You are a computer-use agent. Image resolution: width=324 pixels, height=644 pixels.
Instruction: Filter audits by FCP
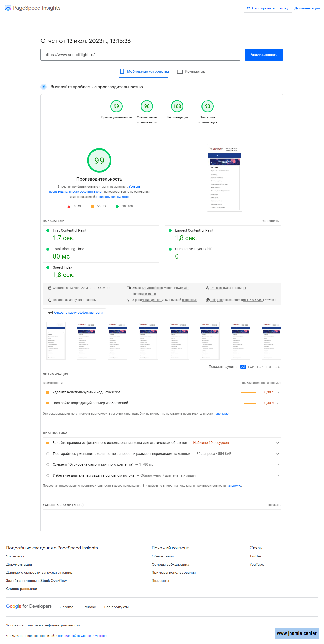tap(251, 367)
